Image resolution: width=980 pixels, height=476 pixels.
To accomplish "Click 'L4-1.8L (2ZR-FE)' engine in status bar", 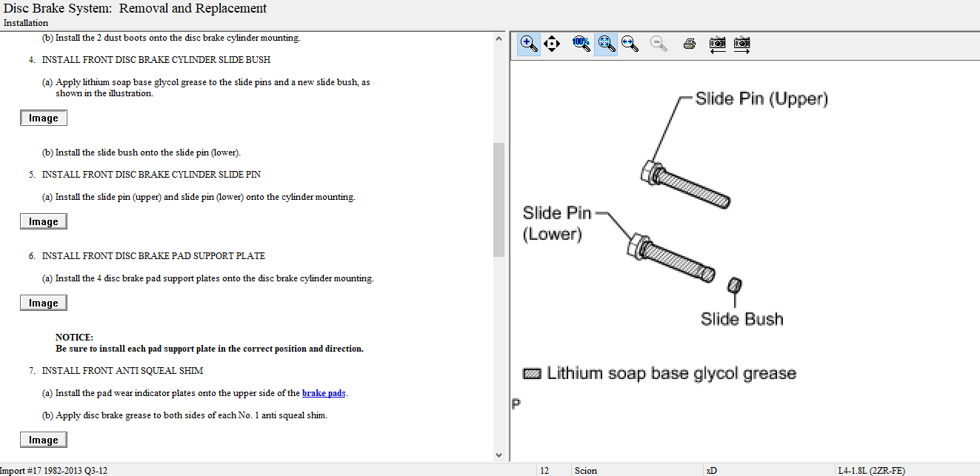I will 871,470.
